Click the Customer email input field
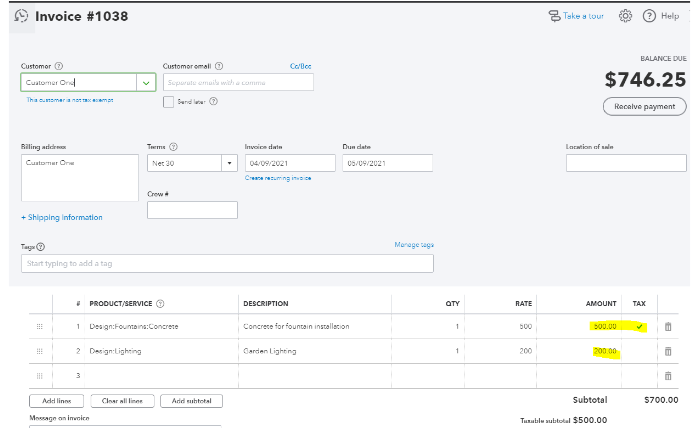This screenshot has width=697, height=428. point(238,83)
